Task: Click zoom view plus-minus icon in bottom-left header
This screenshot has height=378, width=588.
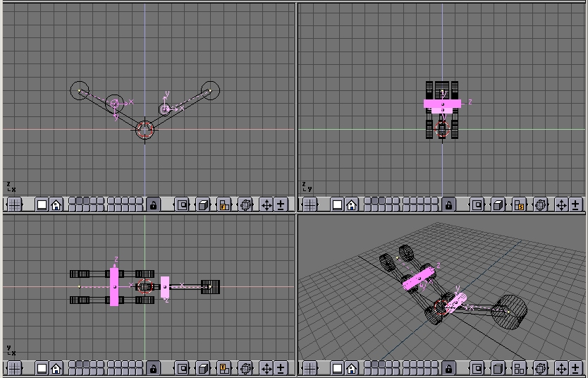Action: tap(281, 368)
